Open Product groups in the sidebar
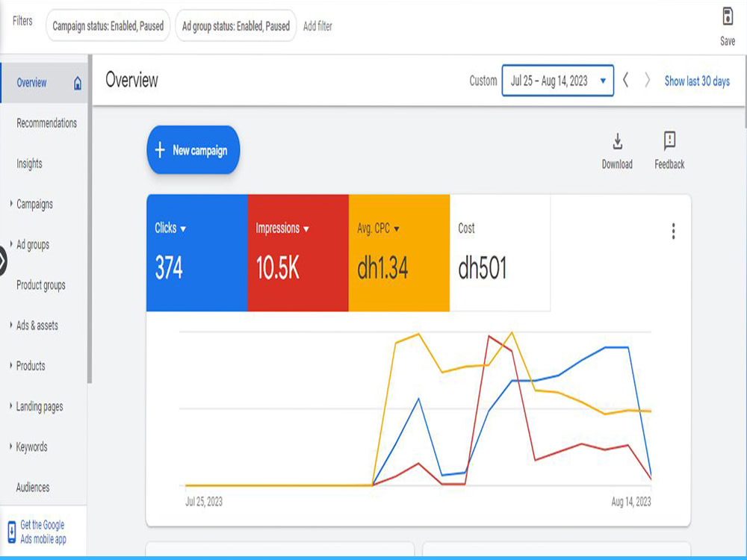Image resolution: width=747 pixels, height=560 pixels. pyautogui.click(x=41, y=284)
